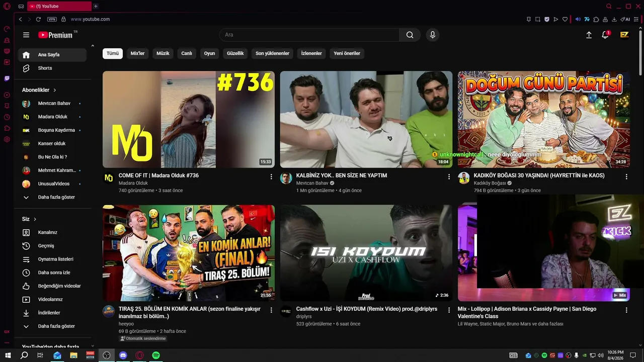Viewport: 644px width, 362px height.
Task: Select the Son yüklenenler chip
Action: [272, 53]
